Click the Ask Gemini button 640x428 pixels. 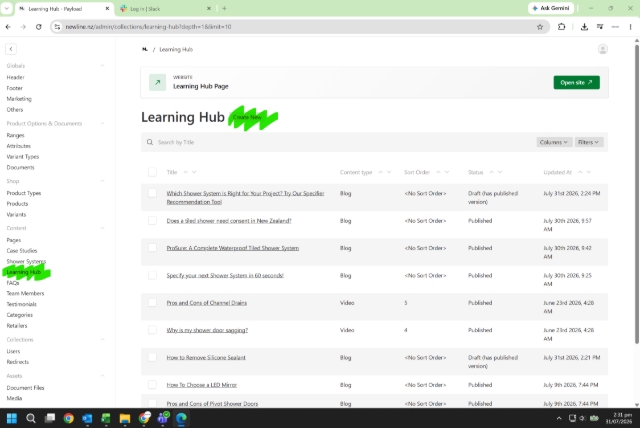pyautogui.click(x=551, y=8)
